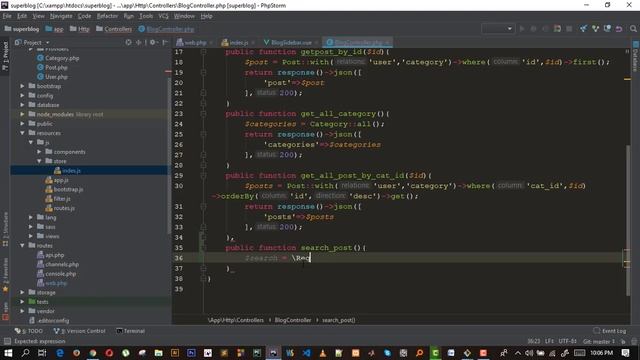Image resolution: width=640 pixels, height=360 pixels.
Task: Click superblog in the navigation breadcrumb
Action: pyautogui.click(x=22, y=29)
